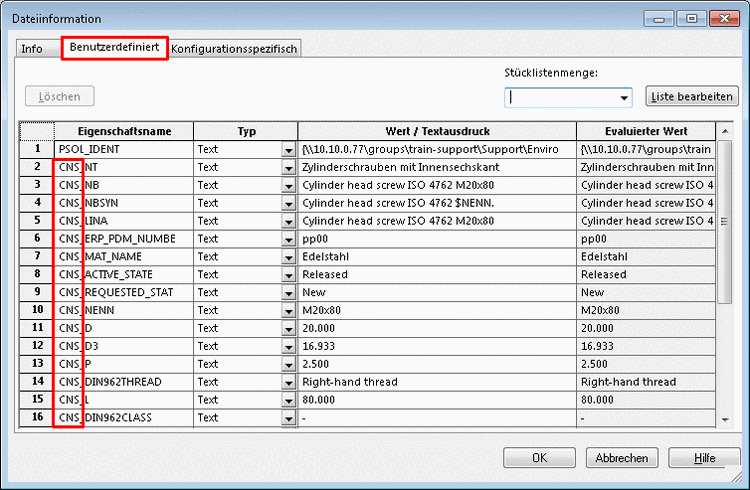The image size is (750, 490).
Task: Open the Konfigurationsspezifisch tab
Action: click(x=234, y=49)
